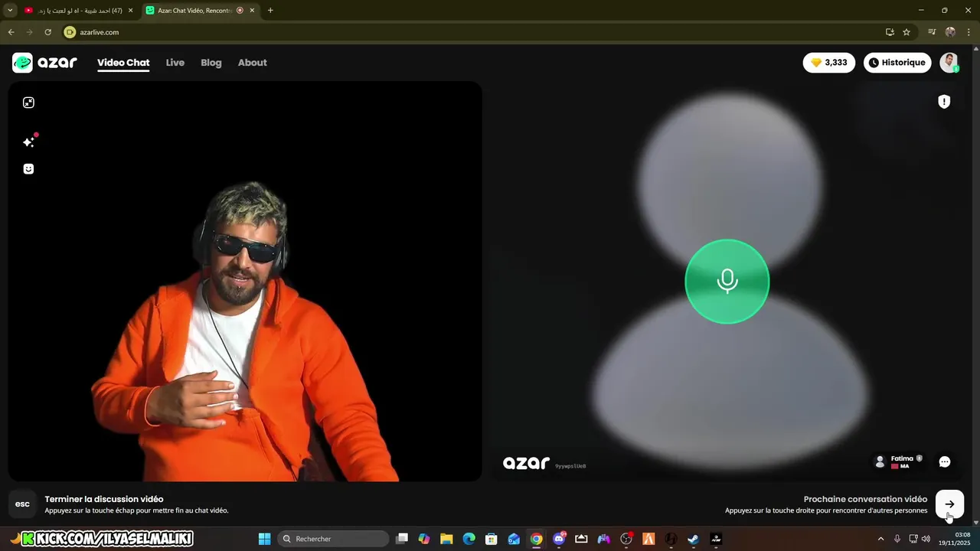Open Steam from the taskbar
Screen dimensions: 980x551
point(694,539)
